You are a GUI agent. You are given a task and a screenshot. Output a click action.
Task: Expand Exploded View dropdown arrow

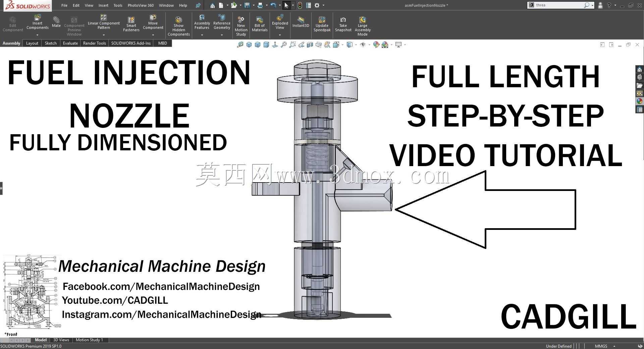[x=280, y=35]
